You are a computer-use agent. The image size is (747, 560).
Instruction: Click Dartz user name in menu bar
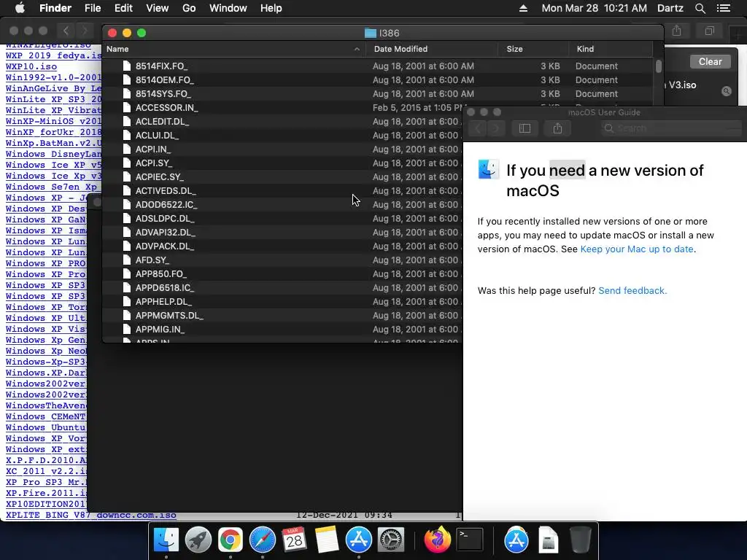pyautogui.click(x=670, y=8)
